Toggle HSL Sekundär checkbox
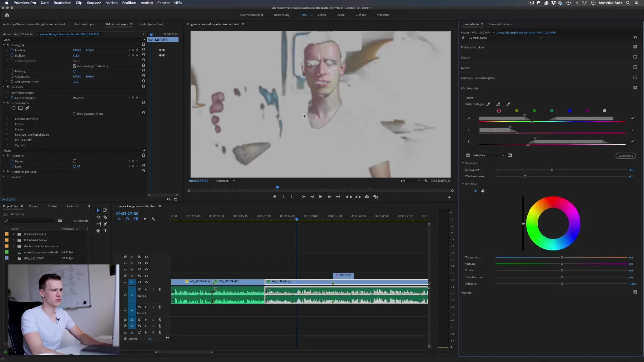644x362 pixels. tap(635, 88)
